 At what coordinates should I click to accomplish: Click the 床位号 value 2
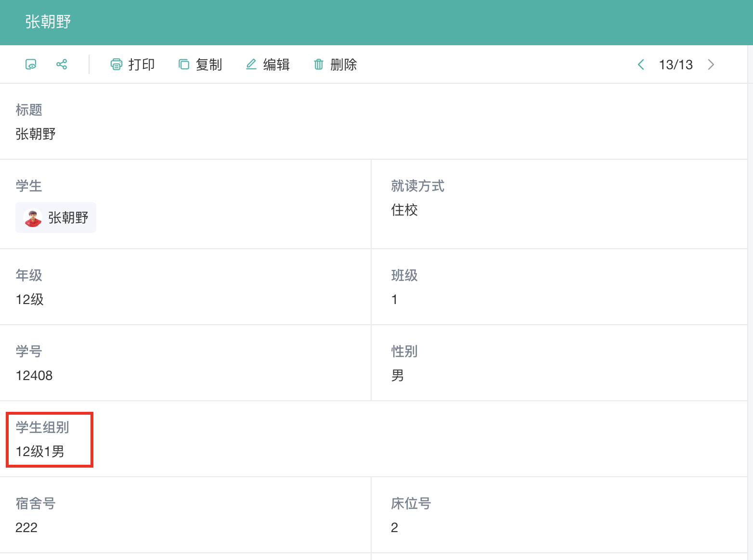point(394,527)
